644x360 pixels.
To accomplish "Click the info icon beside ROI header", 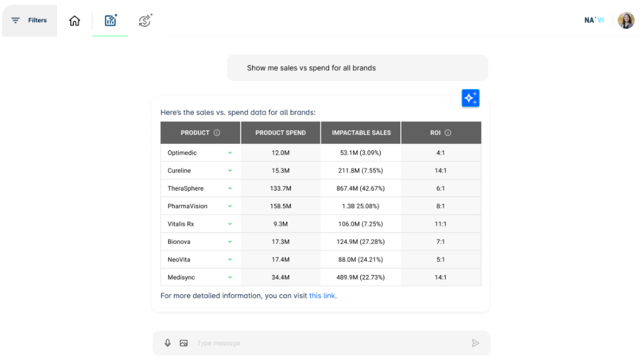I will (448, 133).
